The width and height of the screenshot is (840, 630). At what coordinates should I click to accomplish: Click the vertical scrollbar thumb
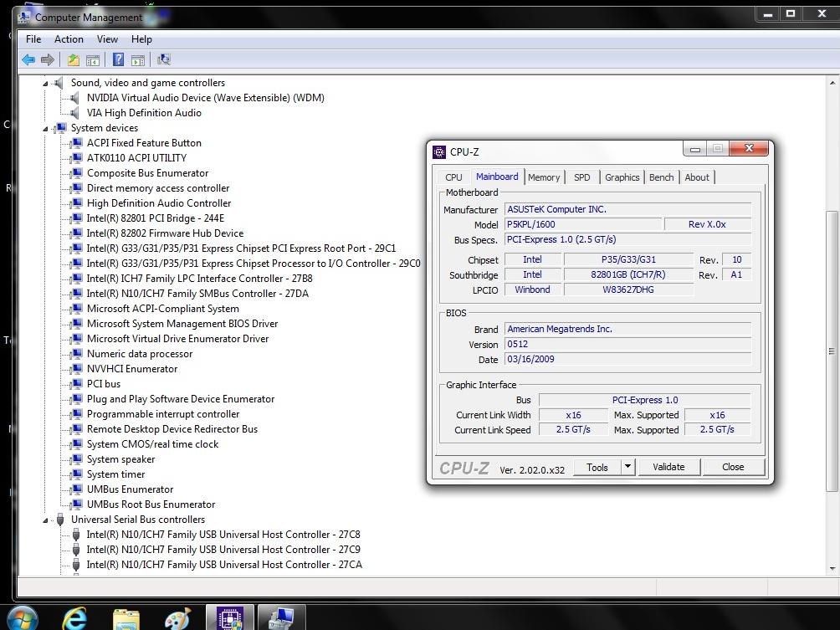coord(832,351)
